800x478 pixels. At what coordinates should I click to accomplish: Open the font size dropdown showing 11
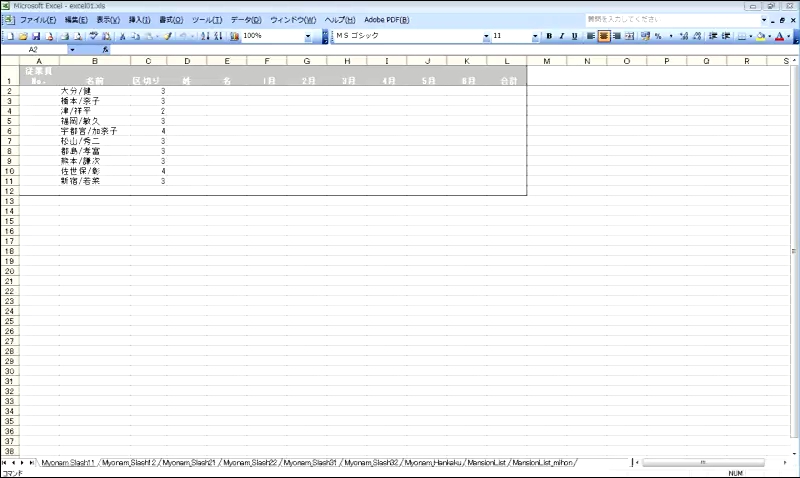pyautogui.click(x=535, y=36)
